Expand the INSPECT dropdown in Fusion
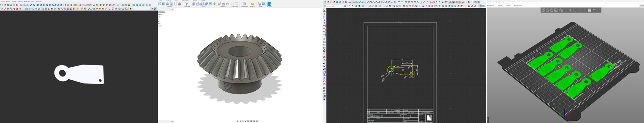644x123 pixels. click(x=252, y=6)
